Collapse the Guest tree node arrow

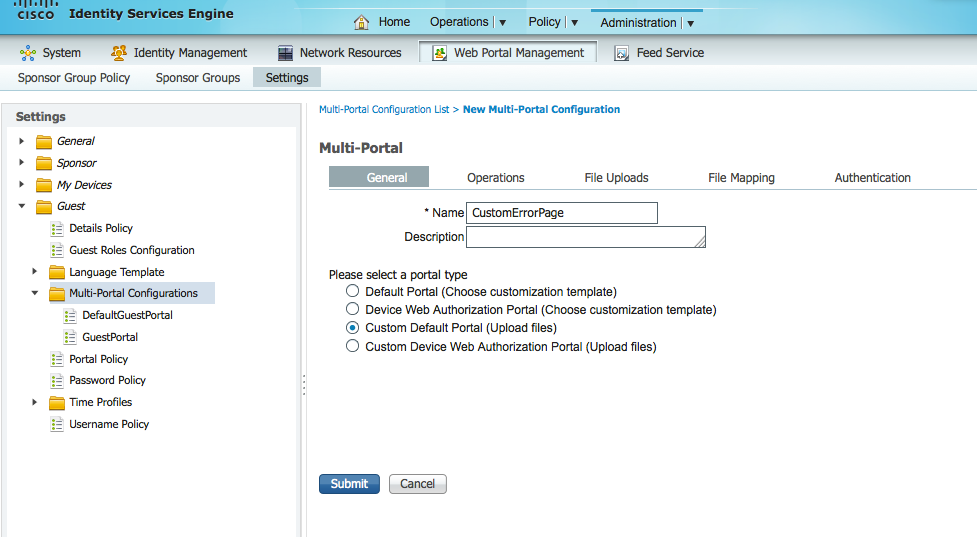pyautogui.click(x=22, y=206)
